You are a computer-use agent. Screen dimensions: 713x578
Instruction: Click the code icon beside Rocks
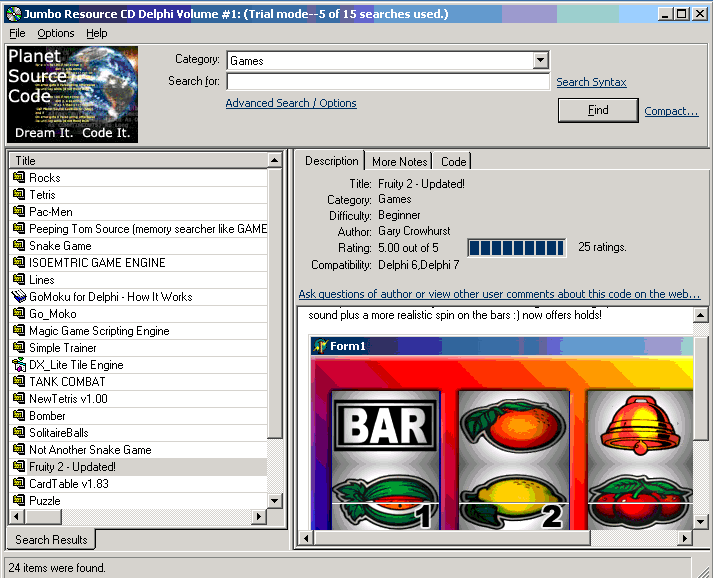(19, 177)
